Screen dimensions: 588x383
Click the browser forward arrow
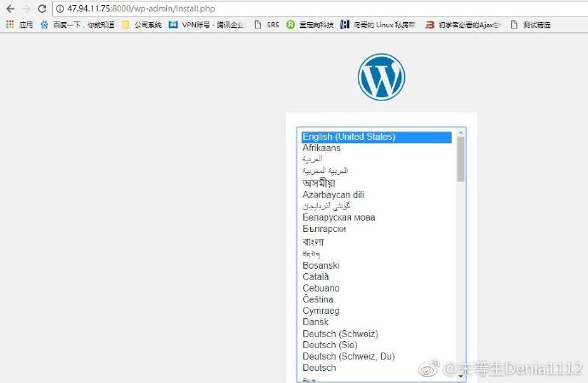tap(26, 9)
